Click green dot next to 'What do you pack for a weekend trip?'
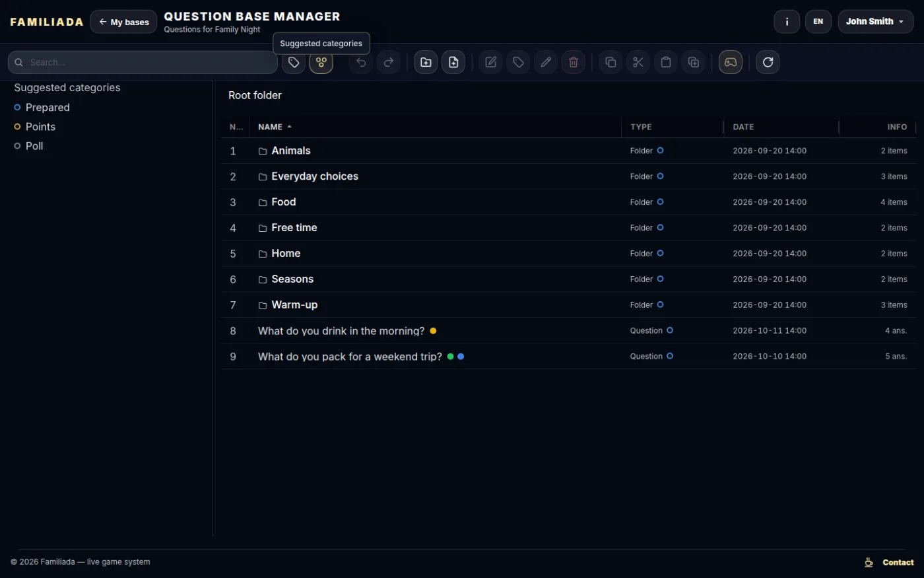 [451, 357]
